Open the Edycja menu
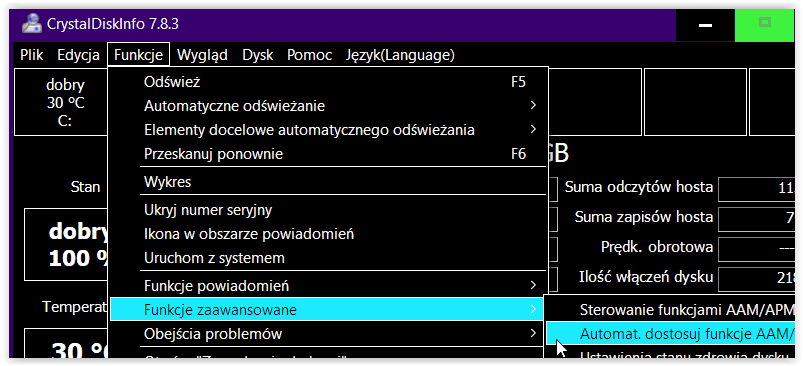803x366 pixels. (78, 55)
